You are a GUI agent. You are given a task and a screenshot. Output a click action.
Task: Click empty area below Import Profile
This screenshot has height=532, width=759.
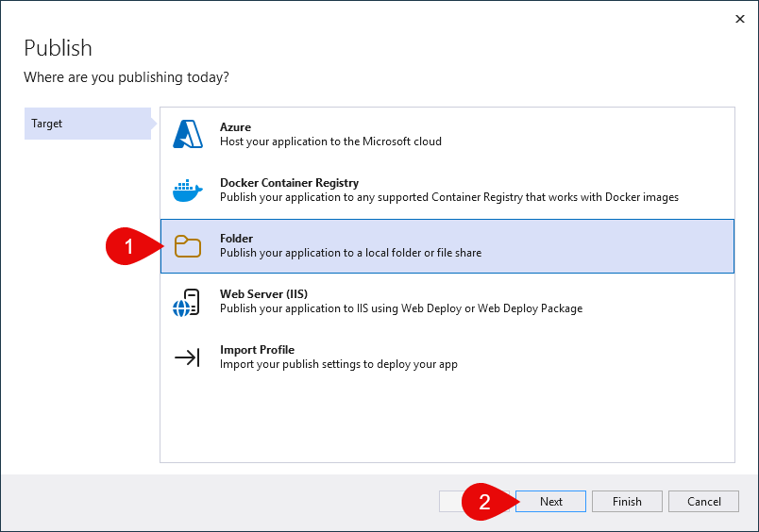click(x=446, y=420)
